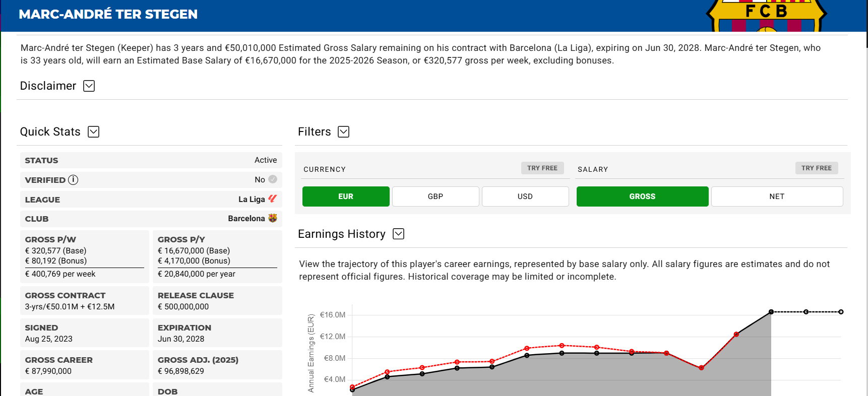Collapse the Earnings History section

click(x=399, y=234)
